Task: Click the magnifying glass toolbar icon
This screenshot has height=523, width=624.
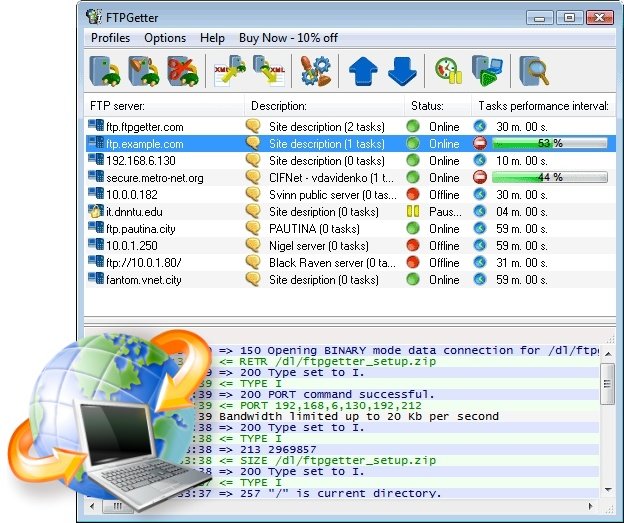Action: (533, 72)
